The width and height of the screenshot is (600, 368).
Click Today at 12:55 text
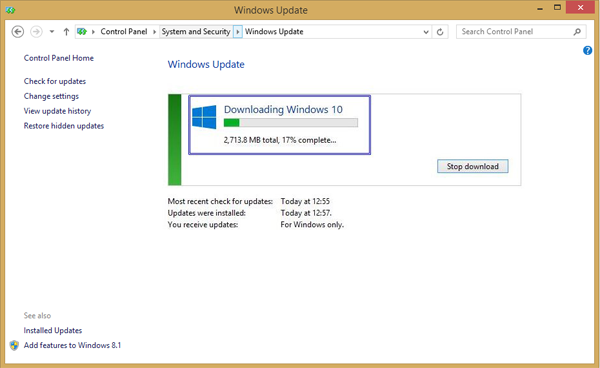click(x=305, y=201)
